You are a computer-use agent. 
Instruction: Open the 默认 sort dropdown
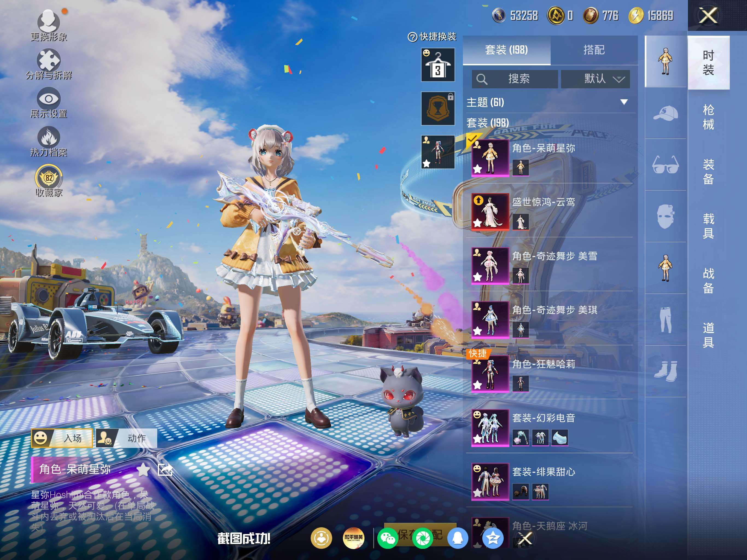pyautogui.click(x=595, y=79)
